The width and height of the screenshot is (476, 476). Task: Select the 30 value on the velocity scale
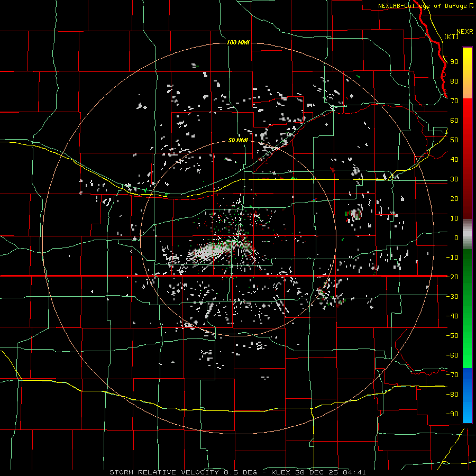click(x=454, y=179)
